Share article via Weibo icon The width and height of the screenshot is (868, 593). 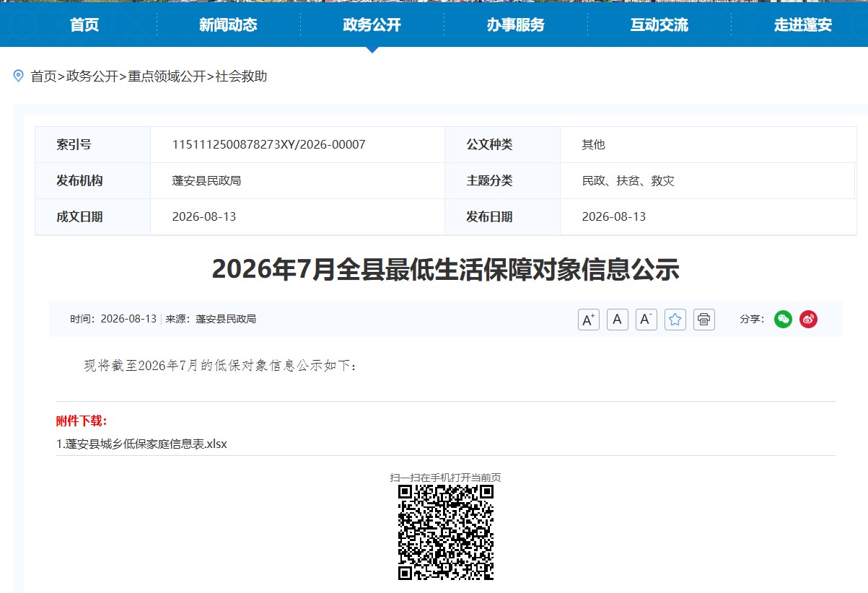pos(808,319)
